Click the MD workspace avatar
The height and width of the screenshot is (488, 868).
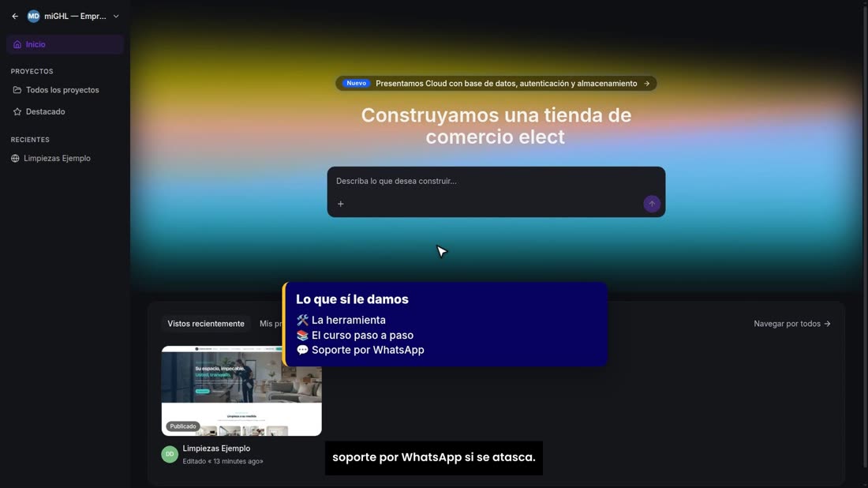[x=33, y=16]
